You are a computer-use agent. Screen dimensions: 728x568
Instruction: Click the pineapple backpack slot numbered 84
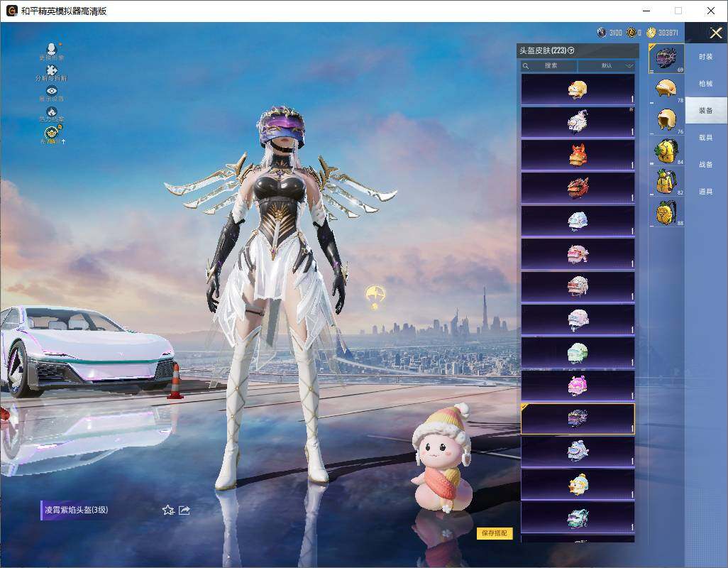[x=666, y=151]
